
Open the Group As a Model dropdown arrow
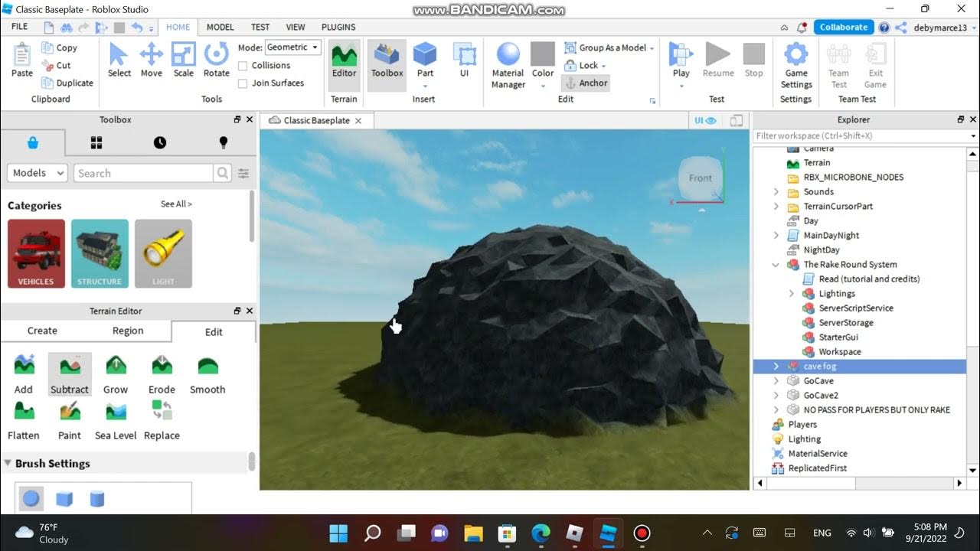tap(652, 48)
